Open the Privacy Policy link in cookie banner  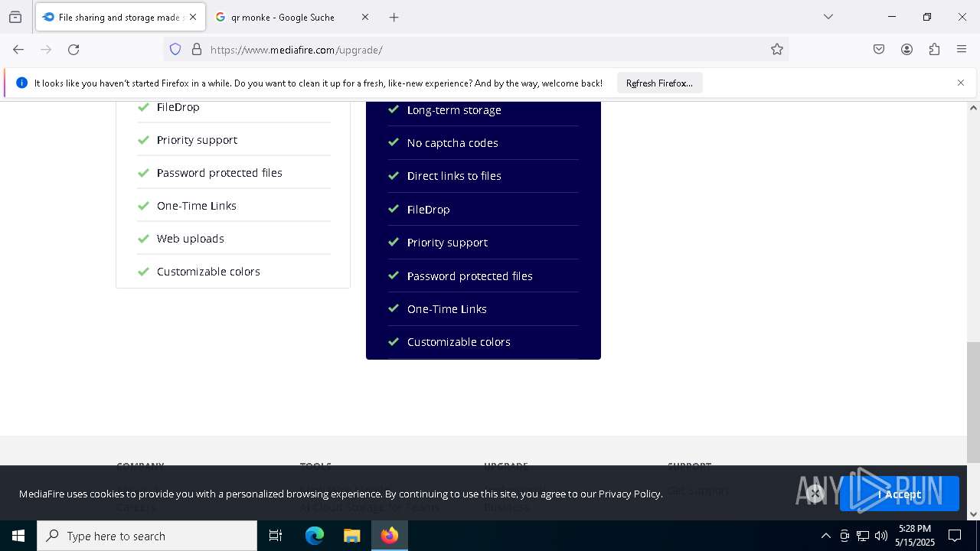pyautogui.click(x=629, y=494)
